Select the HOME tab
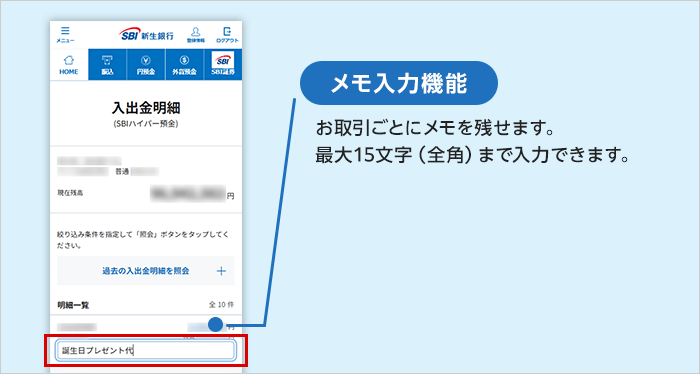The height and width of the screenshot is (374, 700). pos(69,65)
